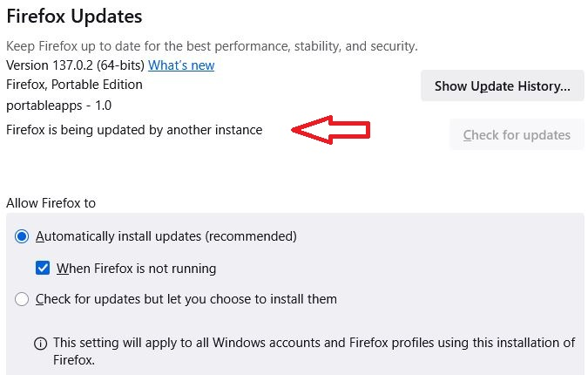The width and height of the screenshot is (588, 375).
Task: Click the "Firefox, Portable Edition" line
Action: (x=74, y=85)
